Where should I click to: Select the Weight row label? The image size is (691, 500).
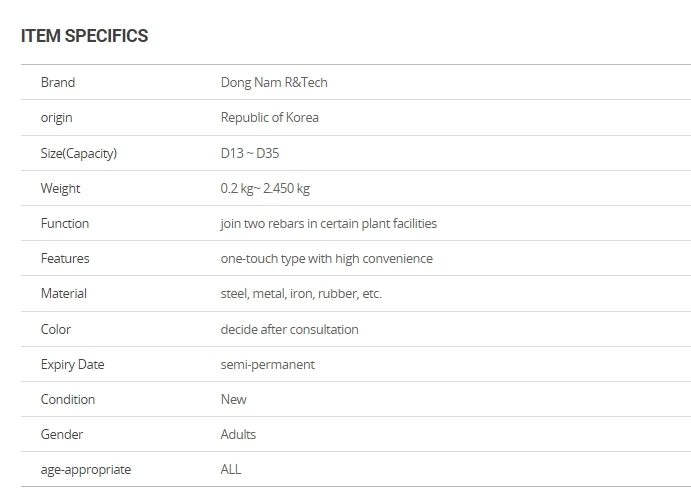click(x=60, y=189)
